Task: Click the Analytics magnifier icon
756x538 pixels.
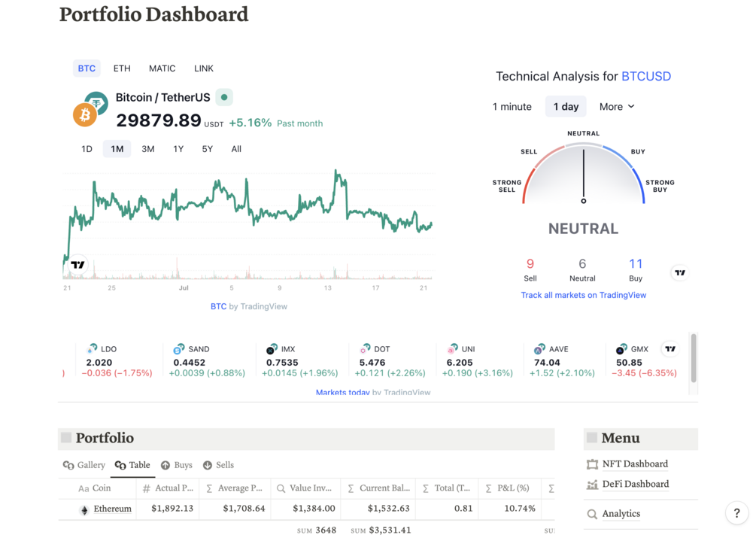Action: pos(592,514)
